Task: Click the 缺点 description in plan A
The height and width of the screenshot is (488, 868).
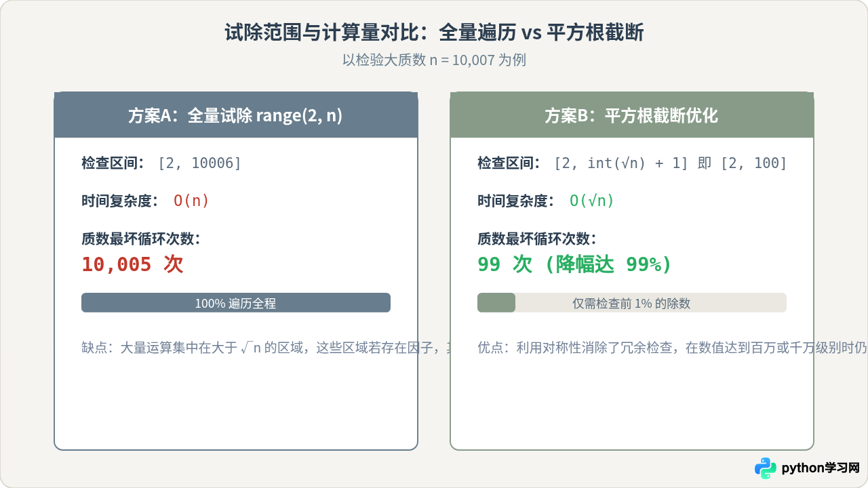Action: point(267,348)
